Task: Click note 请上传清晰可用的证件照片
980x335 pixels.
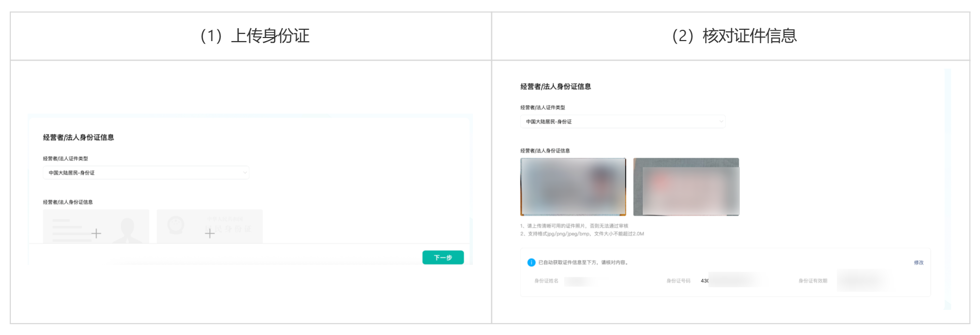Action: tap(574, 226)
